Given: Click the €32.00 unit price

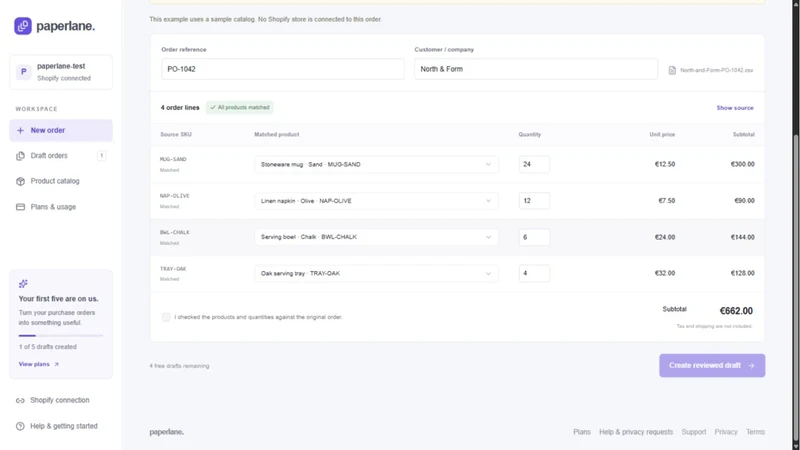Looking at the screenshot, I should pyautogui.click(x=665, y=273).
